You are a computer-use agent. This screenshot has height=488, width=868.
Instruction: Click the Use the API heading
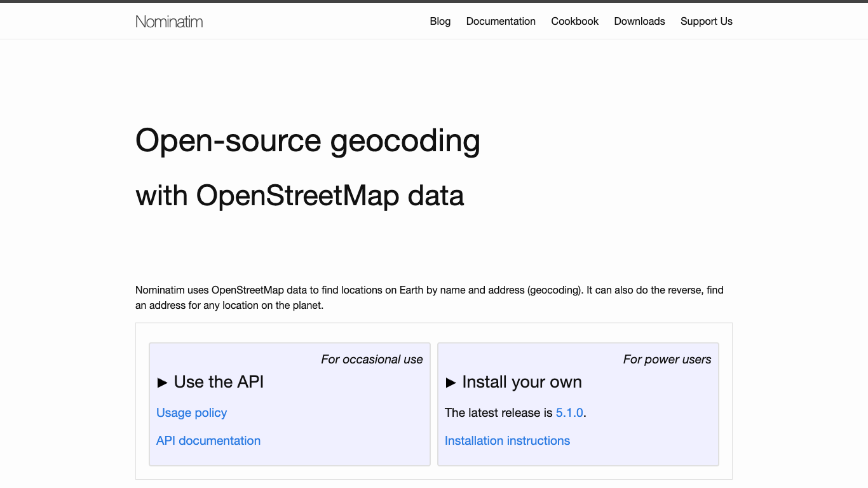click(x=219, y=382)
